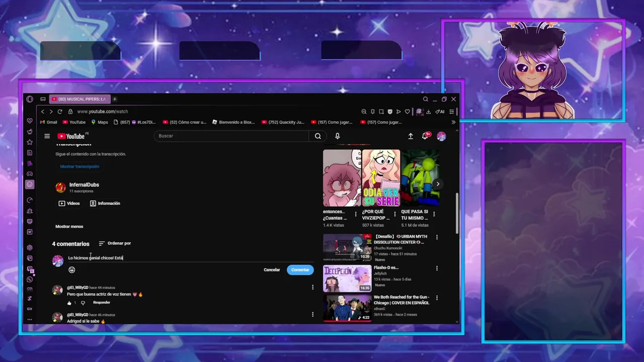This screenshot has width=644, height=362.
Task: Go back to the previous page
Action: [x=43, y=112]
